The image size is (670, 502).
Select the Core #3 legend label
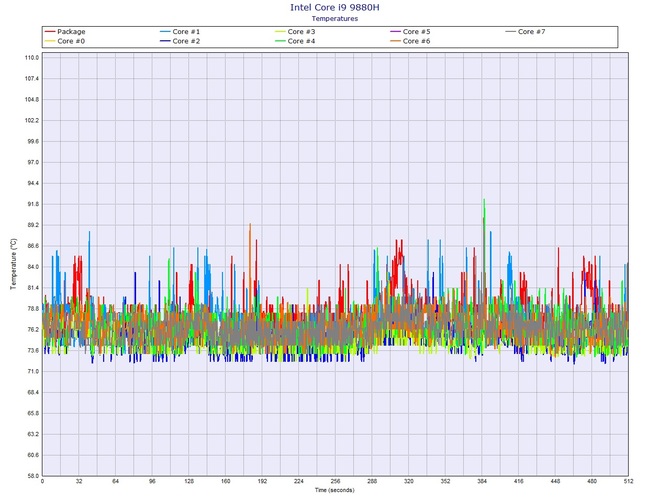[x=301, y=32]
